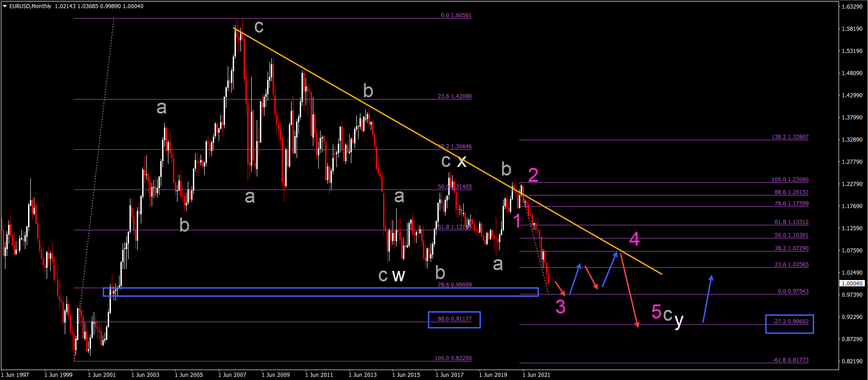The width and height of the screenshot is (868, 380).
Task: Click the -61.8 0.81773 Fibonacci level label
Action: tap(790, 360)
